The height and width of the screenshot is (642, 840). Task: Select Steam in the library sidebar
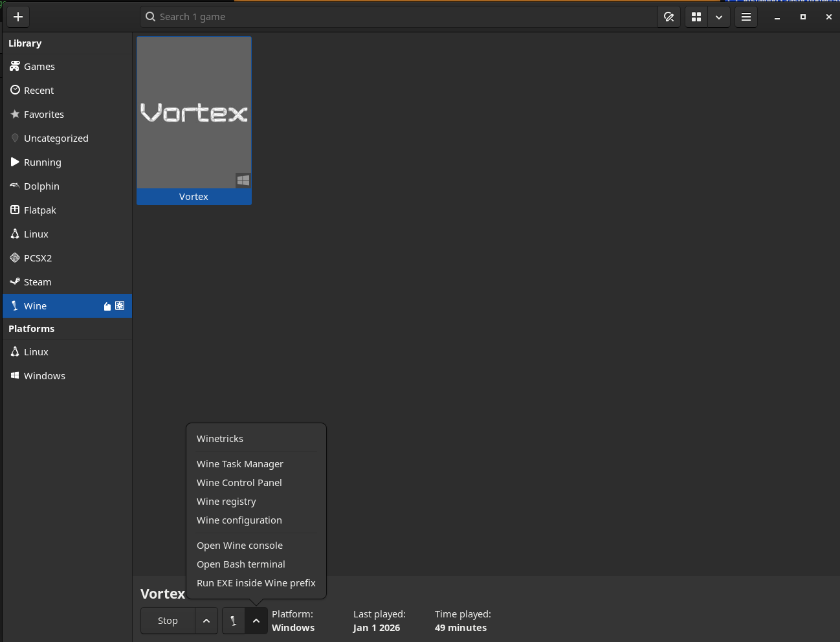tap(38, 282)
